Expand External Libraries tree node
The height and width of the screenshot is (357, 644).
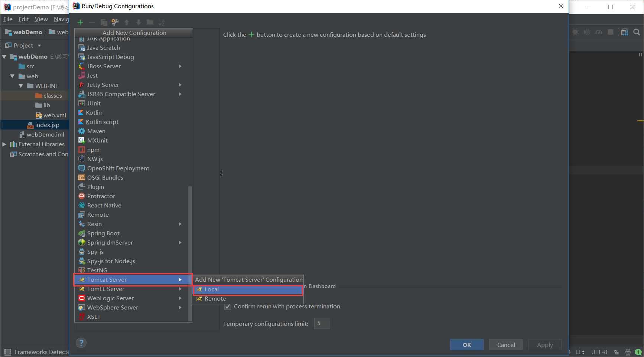pyautogui.click(x=4, y=144)
